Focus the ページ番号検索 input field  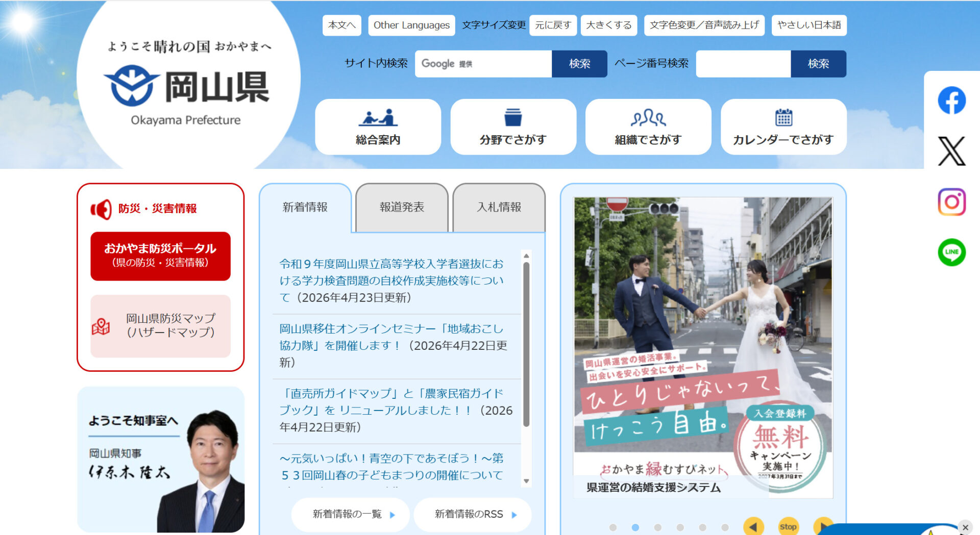pos(744,64)
